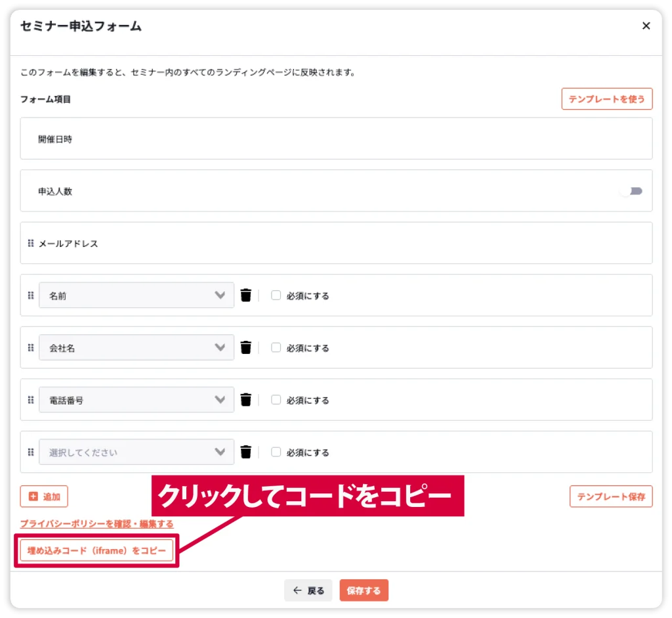672x618 pixels.
Task: Click the drag handle beside メールアドレス
Action: [31, 243]
